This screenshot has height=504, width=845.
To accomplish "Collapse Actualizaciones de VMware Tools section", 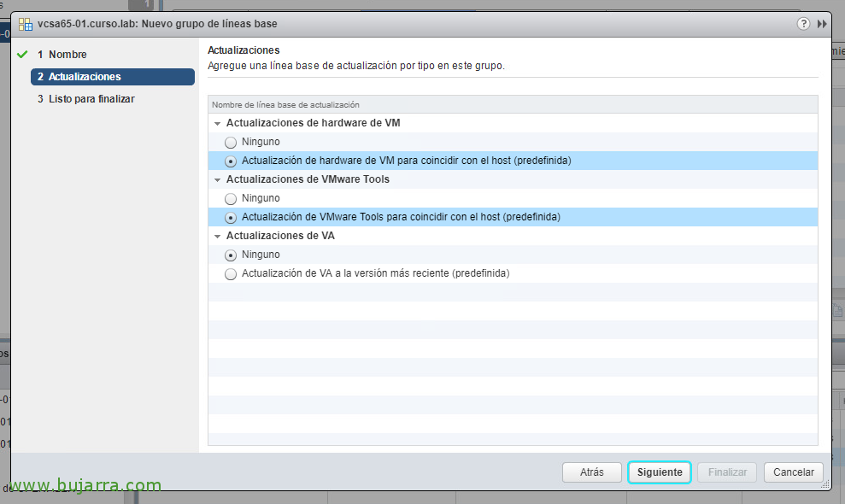I will coord(217,180).
